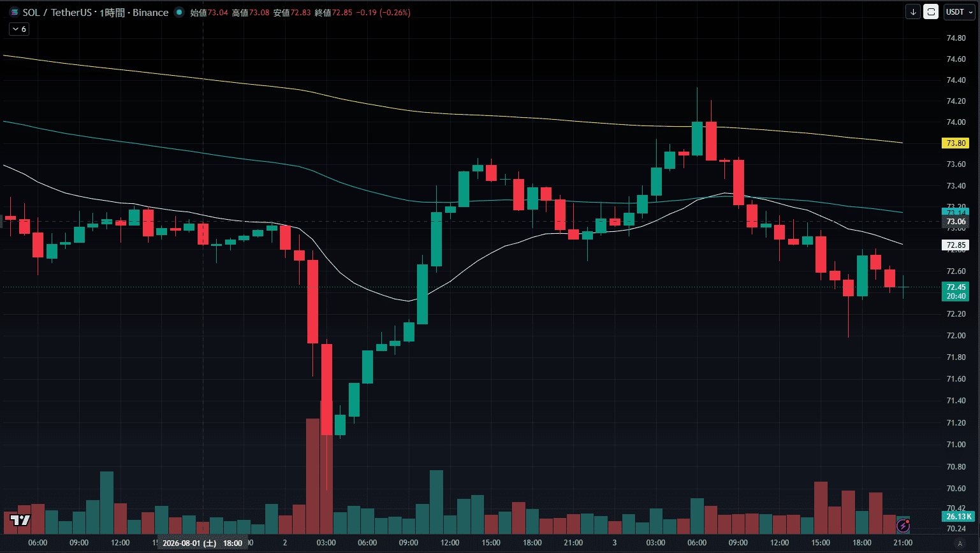Click the −0.19 (−0.26%) change value
Screen dimensions: 980x553
(383, 13)
